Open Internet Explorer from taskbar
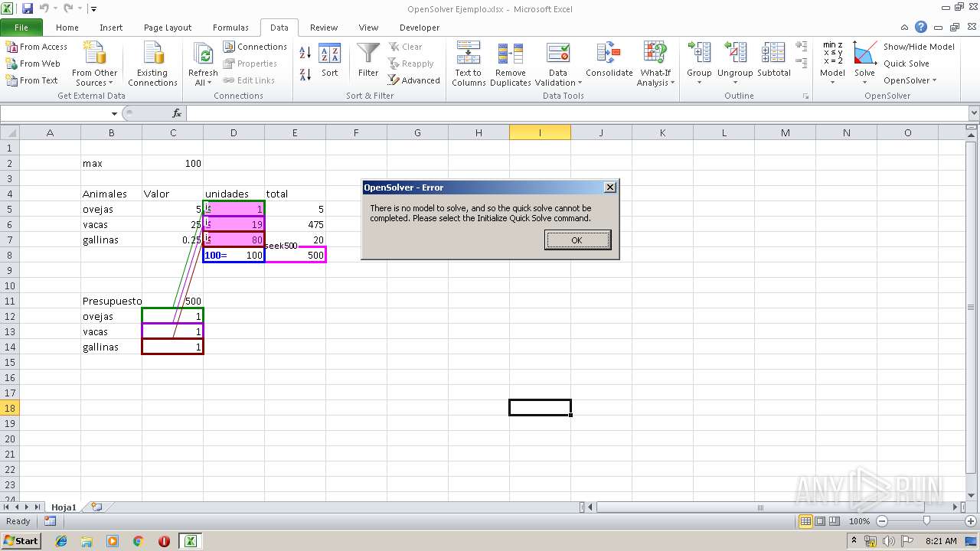 [x=61, y=541]
